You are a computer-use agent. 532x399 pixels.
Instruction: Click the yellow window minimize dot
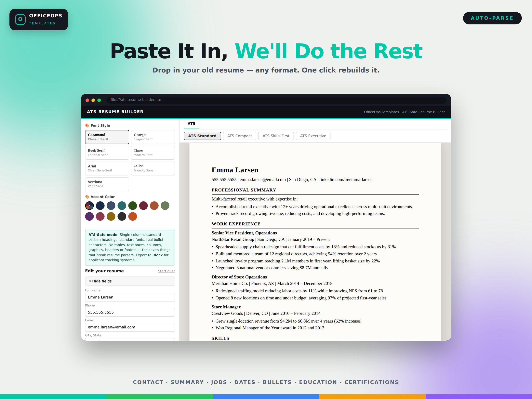point(93,100)
